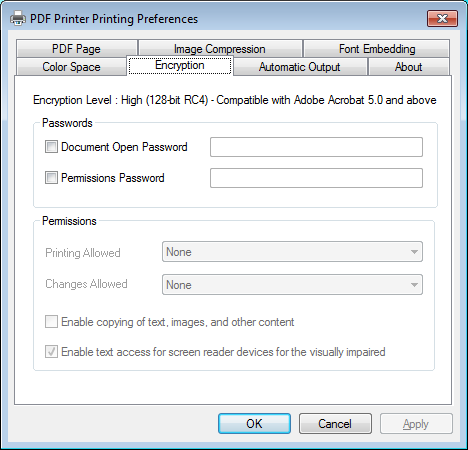468x450 pixels.
Task: Open the Automatic Output tab
Action: pos(300,67)
